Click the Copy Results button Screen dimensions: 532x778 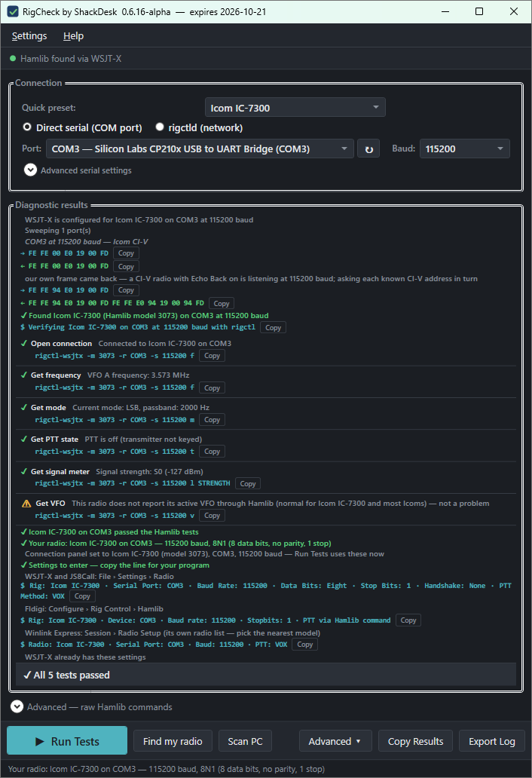tap(415, 741)
